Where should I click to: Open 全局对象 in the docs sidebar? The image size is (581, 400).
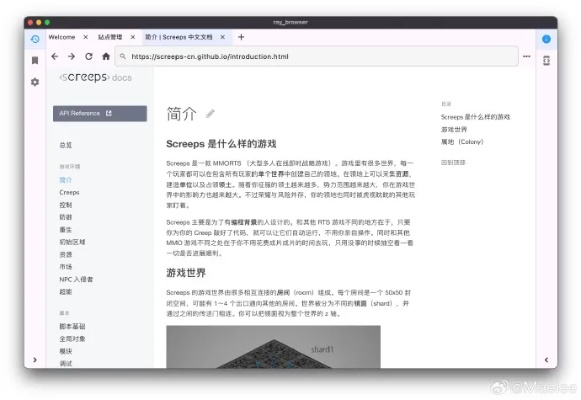tap(72, 339)
